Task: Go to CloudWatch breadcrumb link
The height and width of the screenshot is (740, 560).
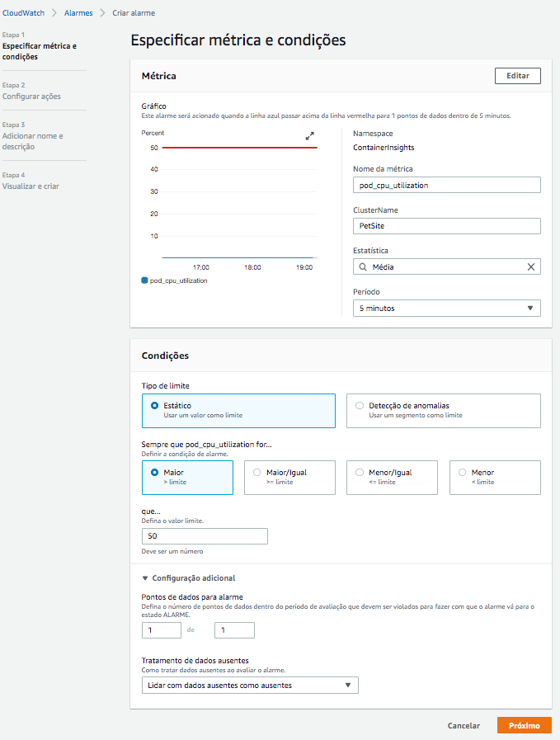Action: [x=23, y=12]
